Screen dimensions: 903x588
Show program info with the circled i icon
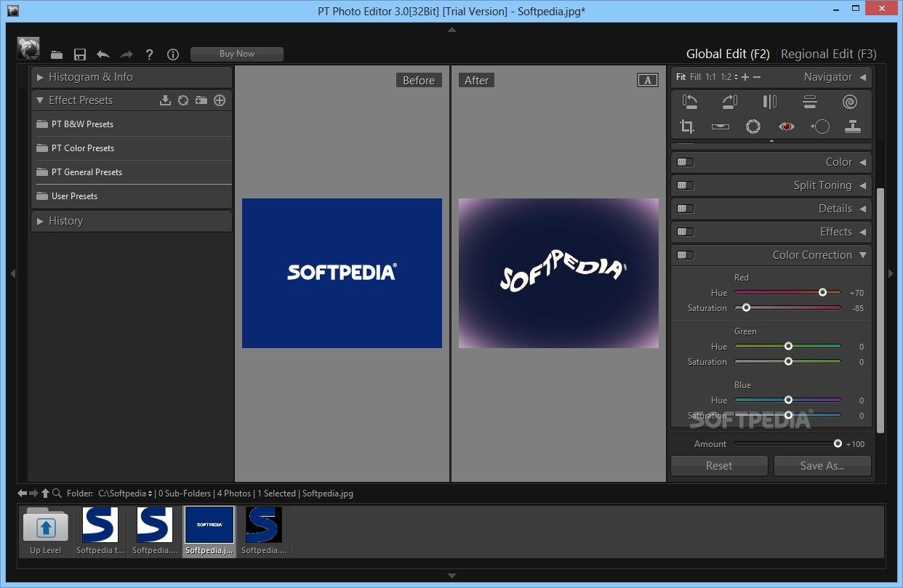pos(173,55)
